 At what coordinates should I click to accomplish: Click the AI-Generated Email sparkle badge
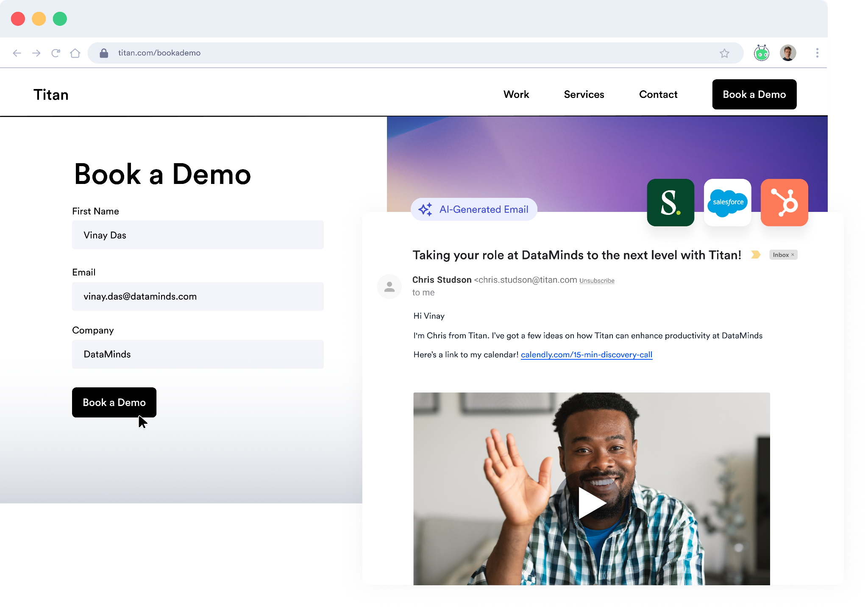click(x=473, y=209)
